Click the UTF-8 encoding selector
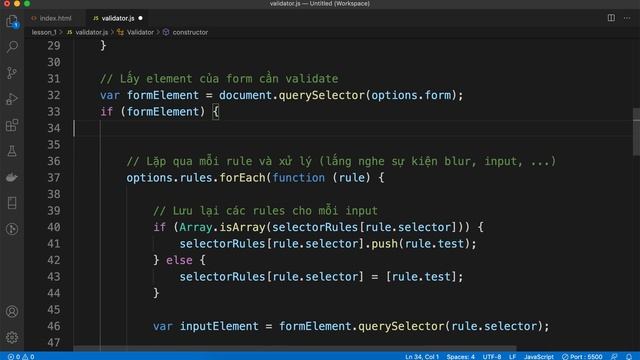This screenshot has width=640, height=360. [x=492, y=356]
